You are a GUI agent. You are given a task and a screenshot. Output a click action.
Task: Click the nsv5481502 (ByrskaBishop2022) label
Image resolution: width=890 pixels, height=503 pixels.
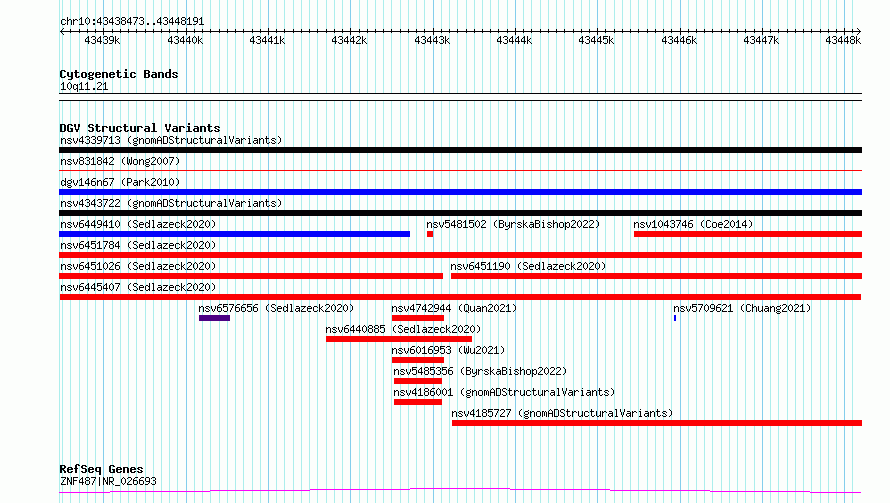click(x=513, y=224)
